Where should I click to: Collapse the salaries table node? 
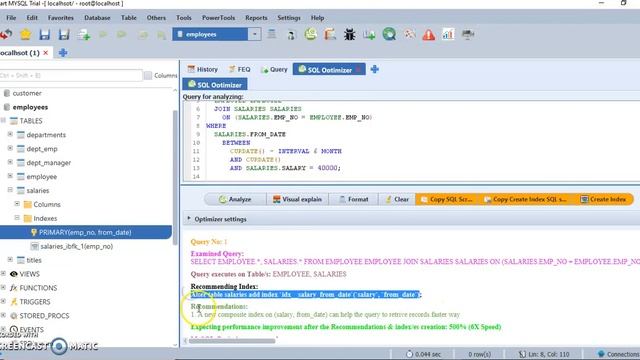click(x=10, y=190)
